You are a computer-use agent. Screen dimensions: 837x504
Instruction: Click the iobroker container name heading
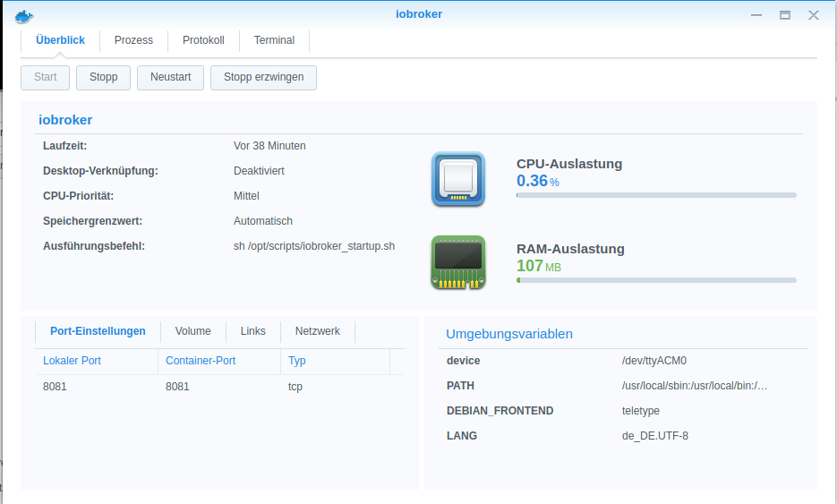[65, 120]
